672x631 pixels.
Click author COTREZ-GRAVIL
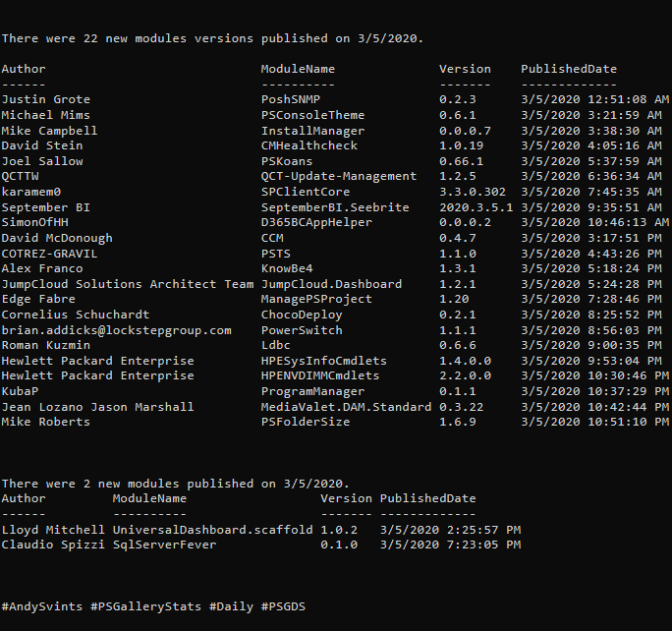[x=49, y=254]
